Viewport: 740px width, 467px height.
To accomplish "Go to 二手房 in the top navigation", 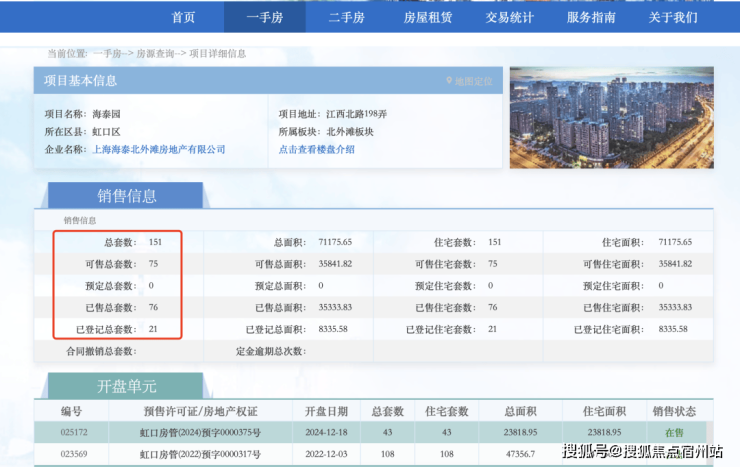I will point(346,17).
